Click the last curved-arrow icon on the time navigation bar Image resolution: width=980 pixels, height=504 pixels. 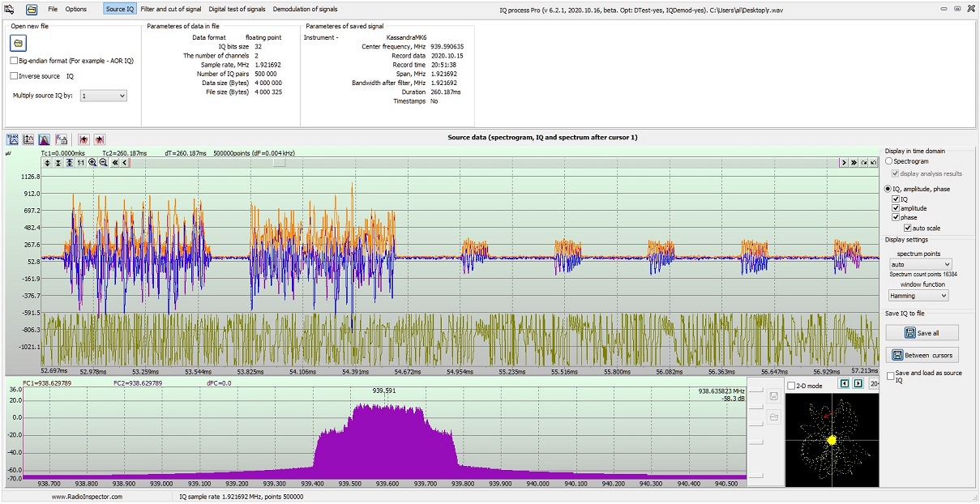(874, 163)
